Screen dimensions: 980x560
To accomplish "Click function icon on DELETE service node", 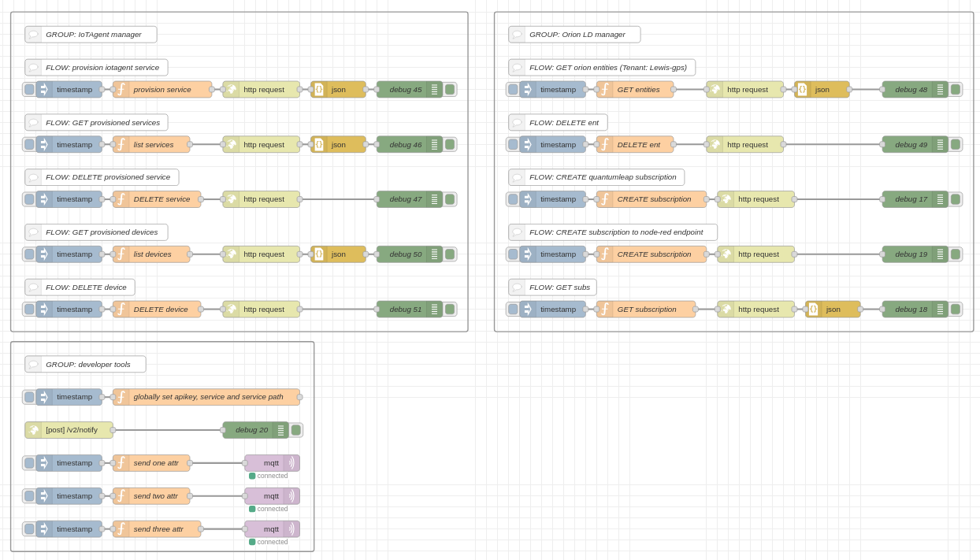I will [x=121, y=199].
